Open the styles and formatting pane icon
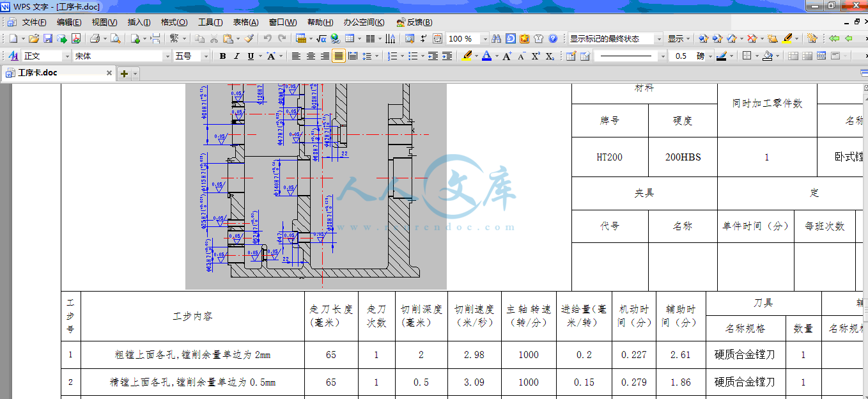This screenshot has height=399, width=868. [13, 56]
